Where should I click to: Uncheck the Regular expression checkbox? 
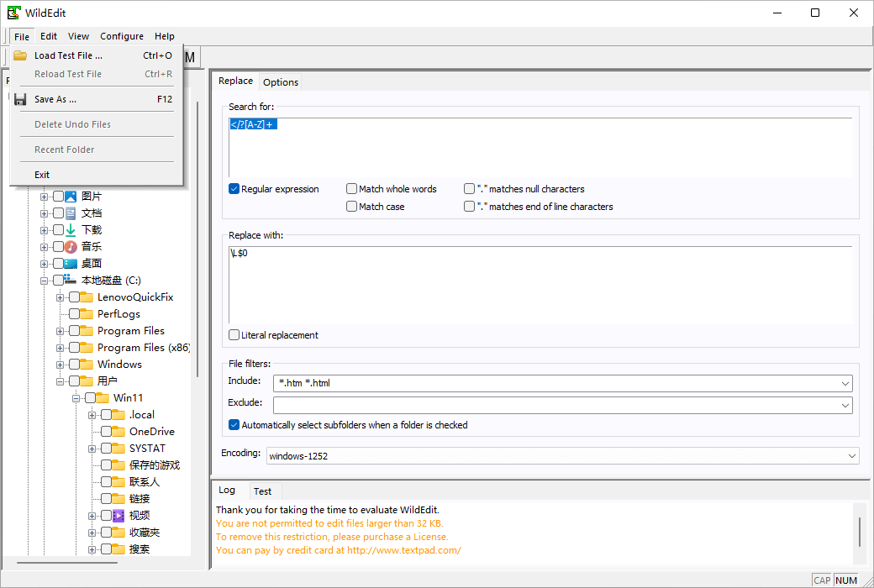pyautogui.click(x=234, y=189)
